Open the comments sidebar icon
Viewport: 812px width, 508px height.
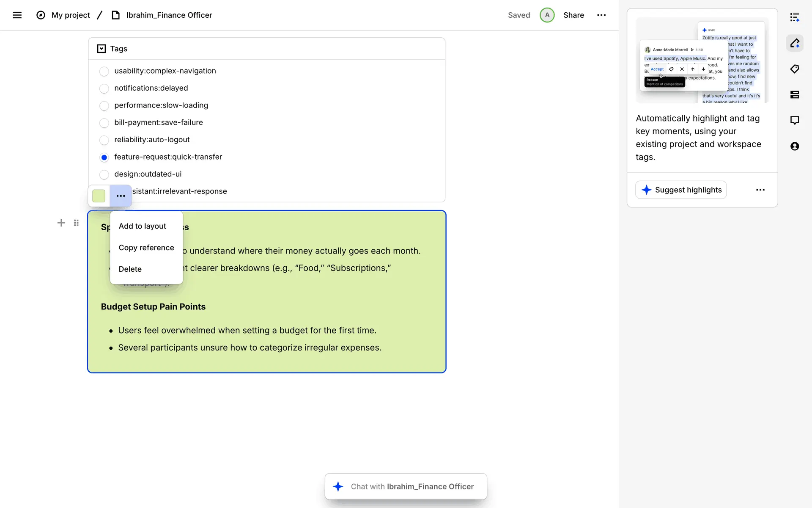[795, 120]
